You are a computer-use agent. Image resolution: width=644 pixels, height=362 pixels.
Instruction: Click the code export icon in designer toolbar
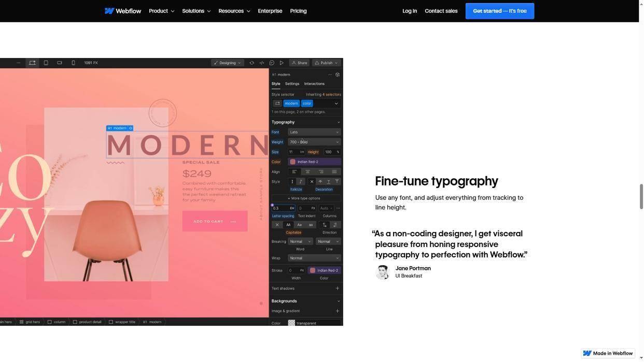pos(261,63)
